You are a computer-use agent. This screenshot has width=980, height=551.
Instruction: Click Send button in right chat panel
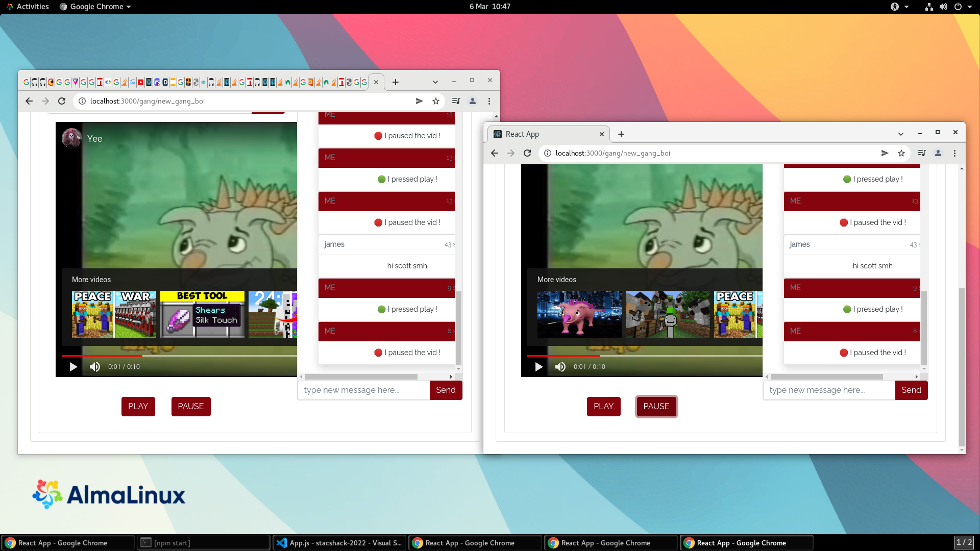click(911, 390)
